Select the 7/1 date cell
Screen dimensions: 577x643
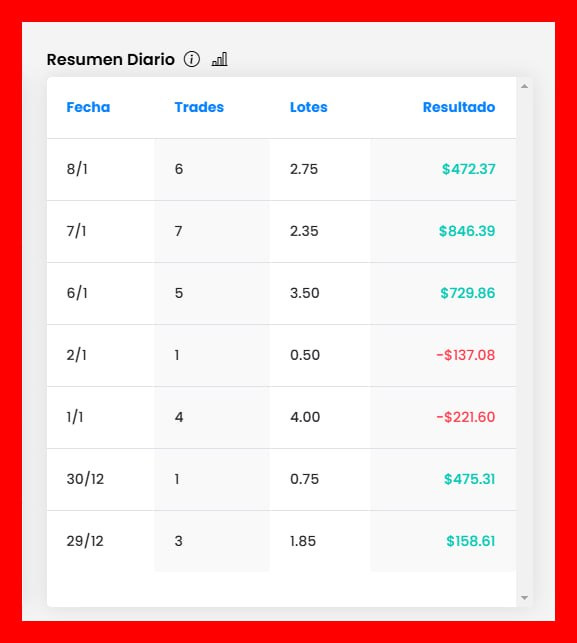[76, 231]
